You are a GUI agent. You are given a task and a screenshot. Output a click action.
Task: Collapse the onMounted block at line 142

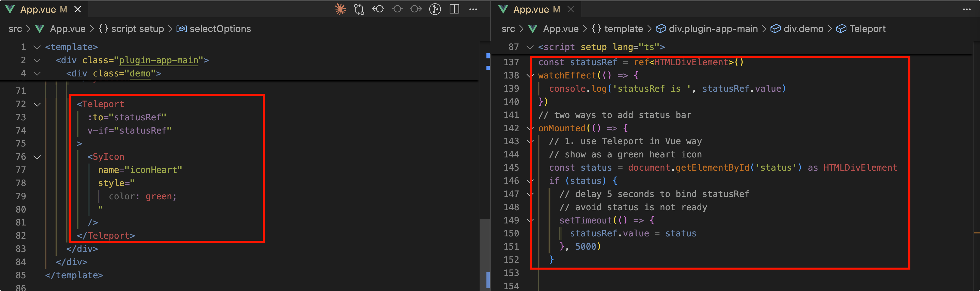point(530,128)
